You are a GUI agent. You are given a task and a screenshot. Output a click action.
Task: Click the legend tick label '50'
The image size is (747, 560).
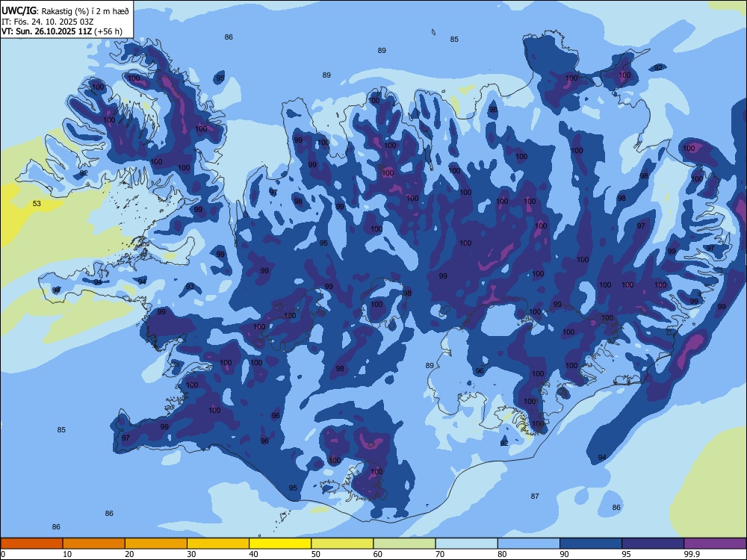coord(316,554)
